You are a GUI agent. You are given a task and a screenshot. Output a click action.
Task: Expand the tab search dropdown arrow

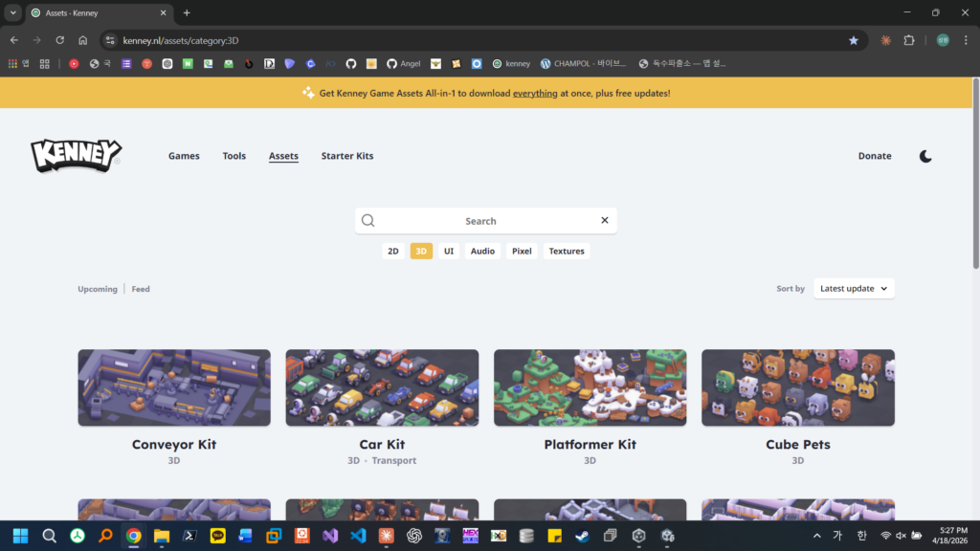pos(13,13)
